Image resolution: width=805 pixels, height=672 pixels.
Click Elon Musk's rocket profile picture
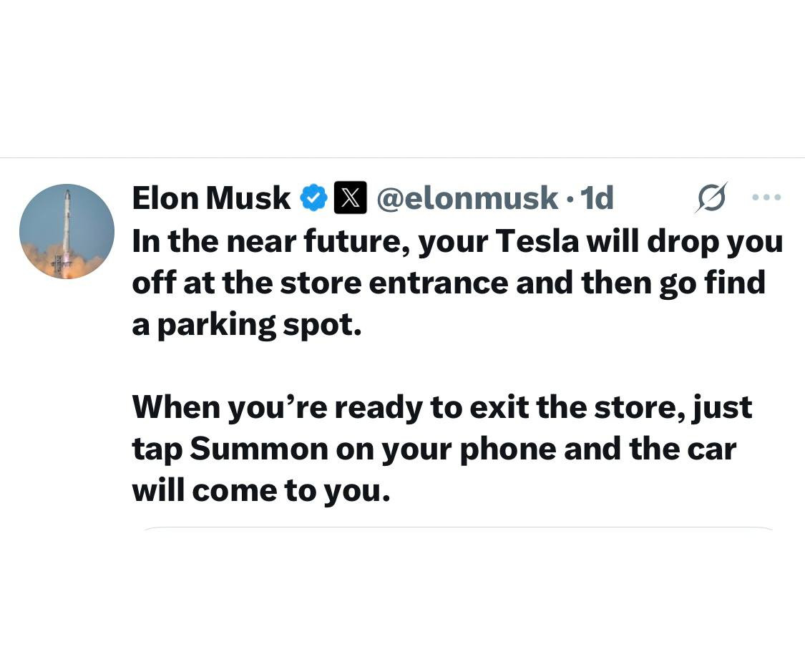(67, 231)
